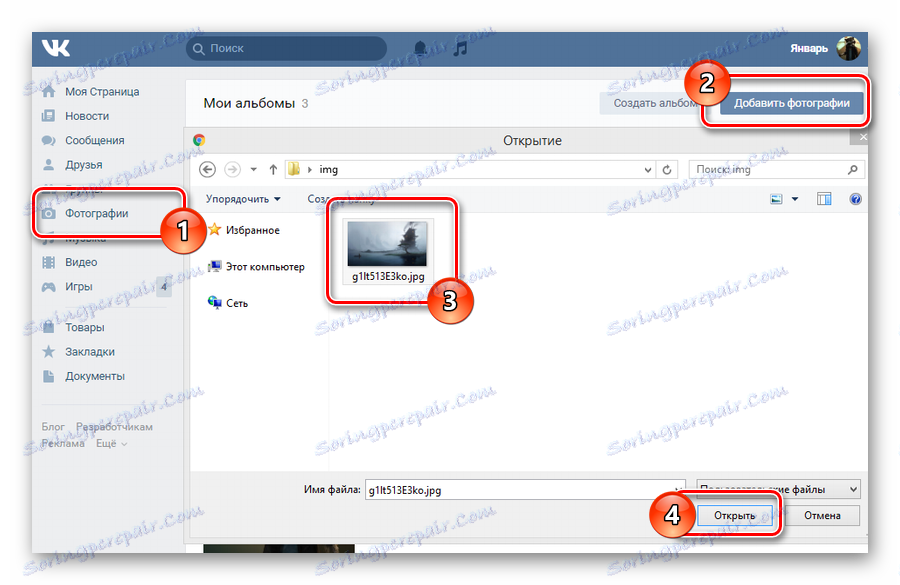Viewport: 900px width, 585px height.
Task: Click the Видео film icon
Action: [x=49, y=262]
